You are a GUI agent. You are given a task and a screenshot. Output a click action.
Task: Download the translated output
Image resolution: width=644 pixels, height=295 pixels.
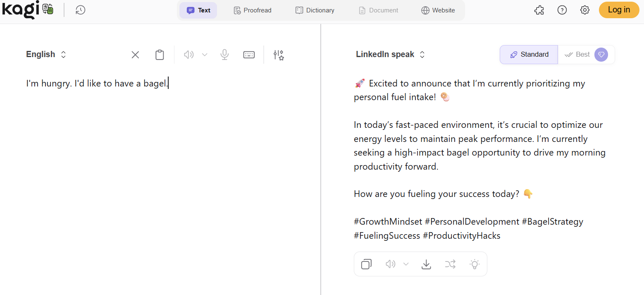click(426, 264)
